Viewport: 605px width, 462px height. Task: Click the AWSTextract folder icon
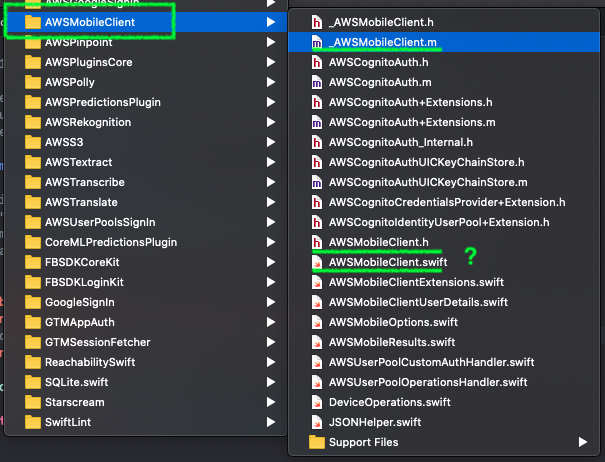tap(33, 162)
